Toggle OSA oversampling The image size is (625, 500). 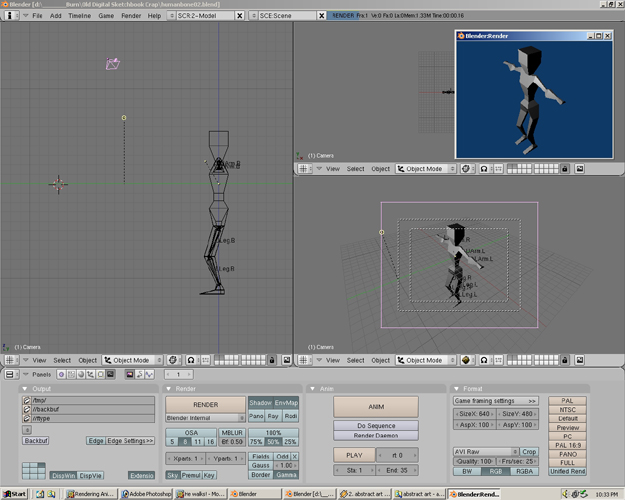click(191, 433)
